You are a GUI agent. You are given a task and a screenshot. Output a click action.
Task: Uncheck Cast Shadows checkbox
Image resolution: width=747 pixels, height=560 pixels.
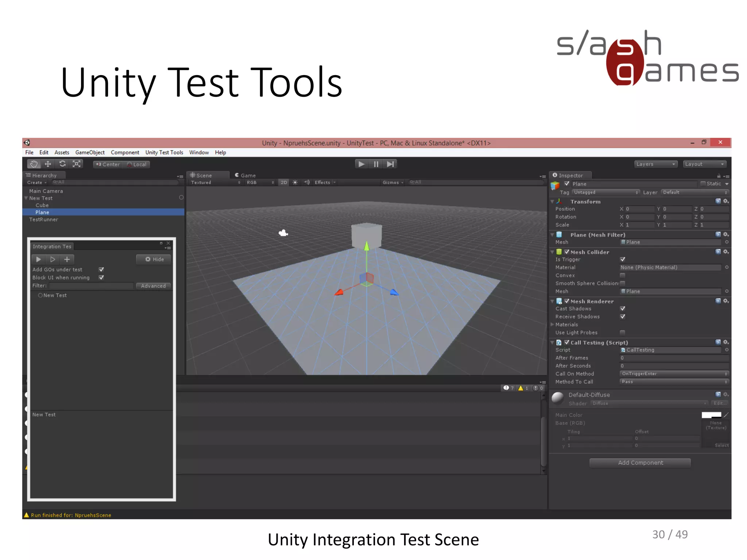pyautogui.click(x=623, y=309)
